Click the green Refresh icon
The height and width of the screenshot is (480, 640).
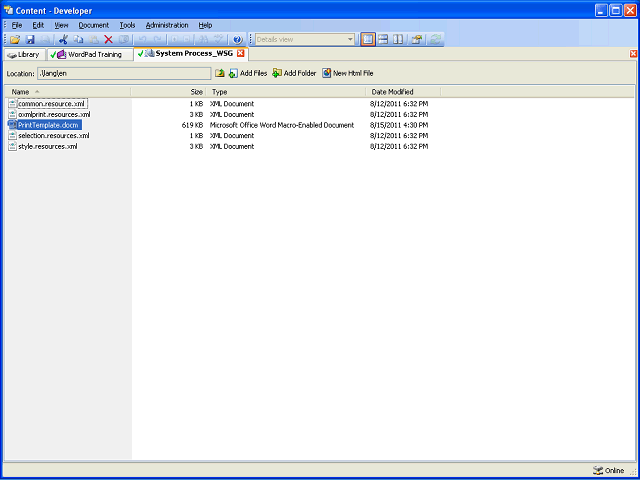click(x=436, y=40)
